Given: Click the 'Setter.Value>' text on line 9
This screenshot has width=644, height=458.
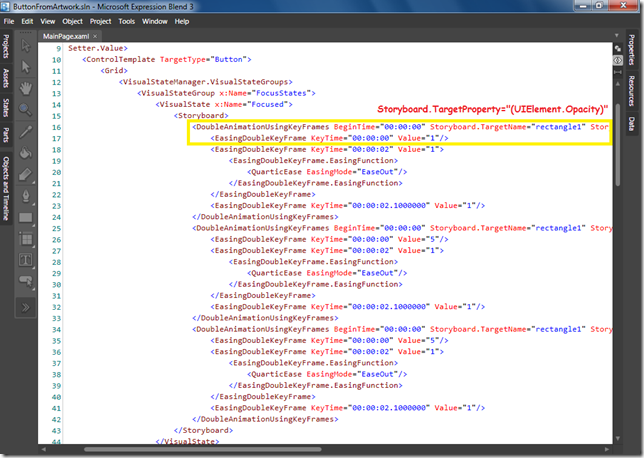Looking at the screenshot, I should tap(98, 48).
